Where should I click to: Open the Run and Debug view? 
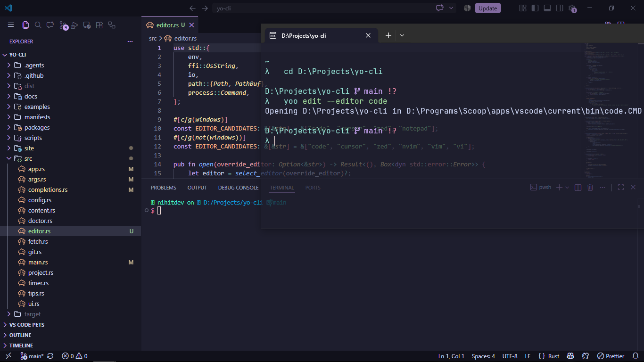[x=74, y=25]
